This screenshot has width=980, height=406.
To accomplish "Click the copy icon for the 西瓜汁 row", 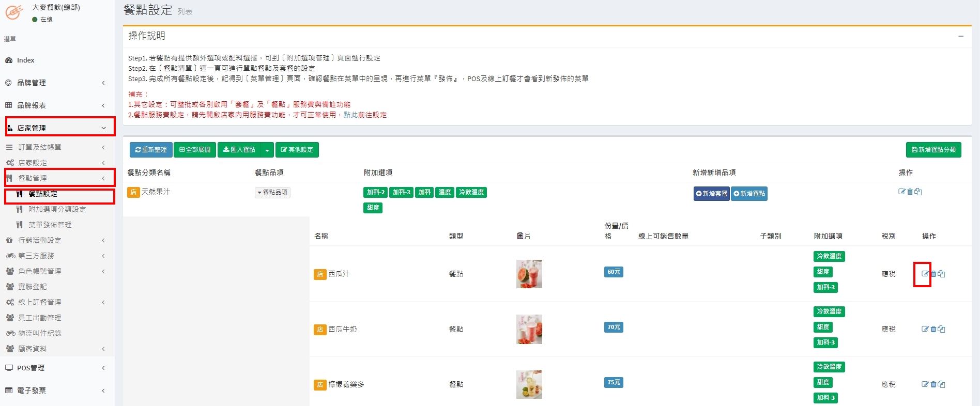I will click(x=942, y=274).
